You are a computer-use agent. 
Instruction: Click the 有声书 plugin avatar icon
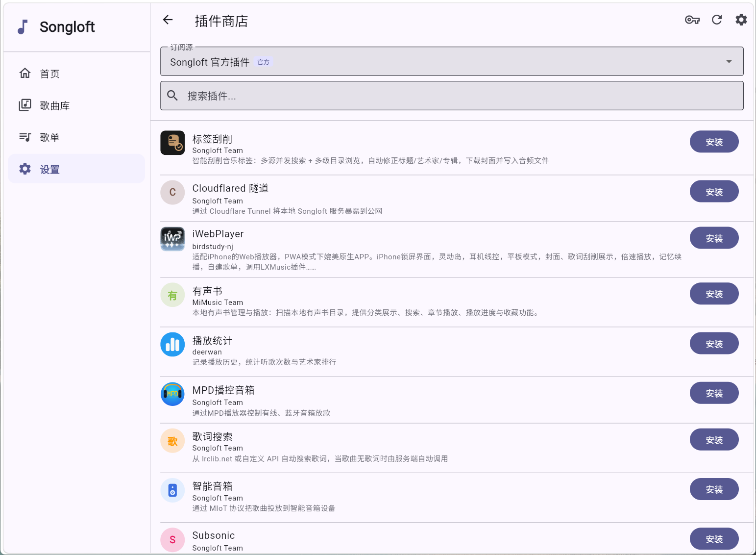point(172,295)
